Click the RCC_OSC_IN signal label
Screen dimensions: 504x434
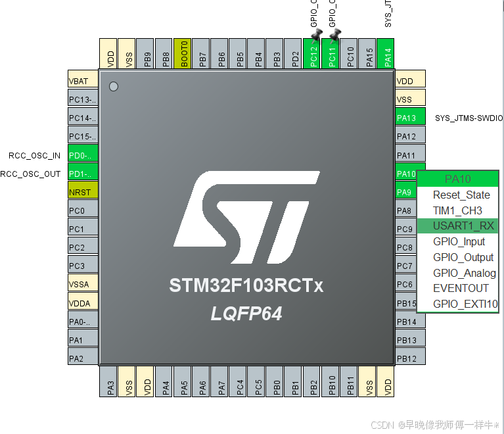click(x=34, y=155)
